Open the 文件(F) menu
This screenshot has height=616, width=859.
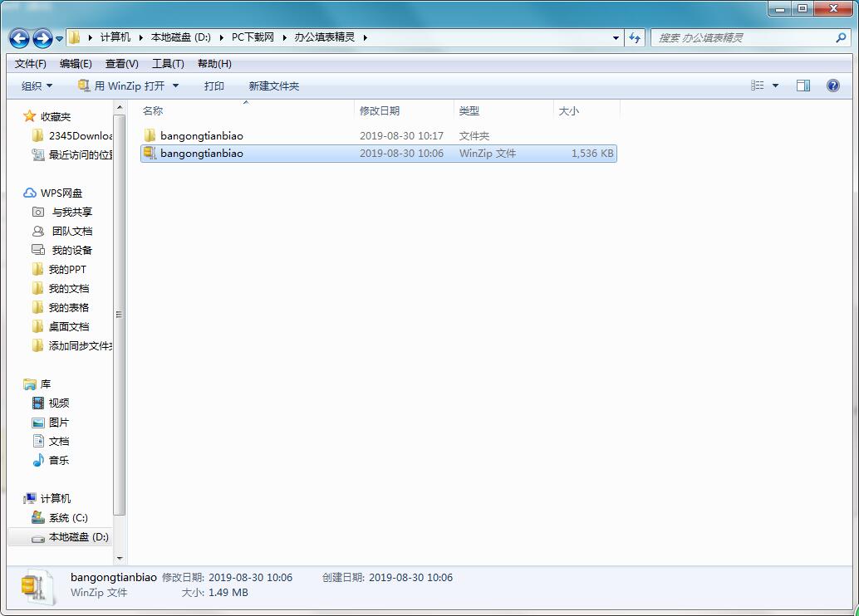(x=30, y=64)
